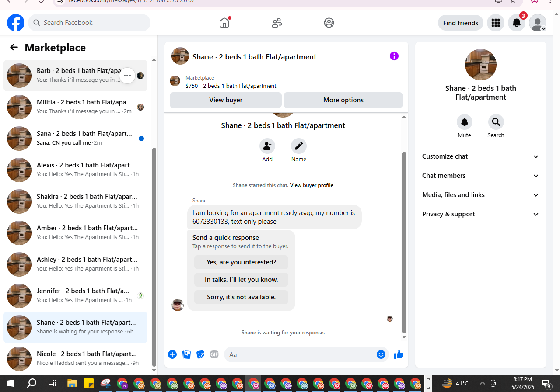Click Shane's large profile thumbnail
Image resolution: width=560 pixels, height=392 pixels.
point(481,65)
